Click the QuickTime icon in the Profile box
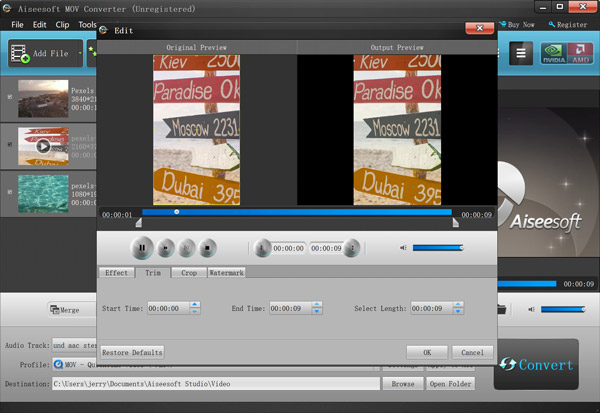Image resolution: width=600 pixels, height=413 pixels. pos(59,364)
